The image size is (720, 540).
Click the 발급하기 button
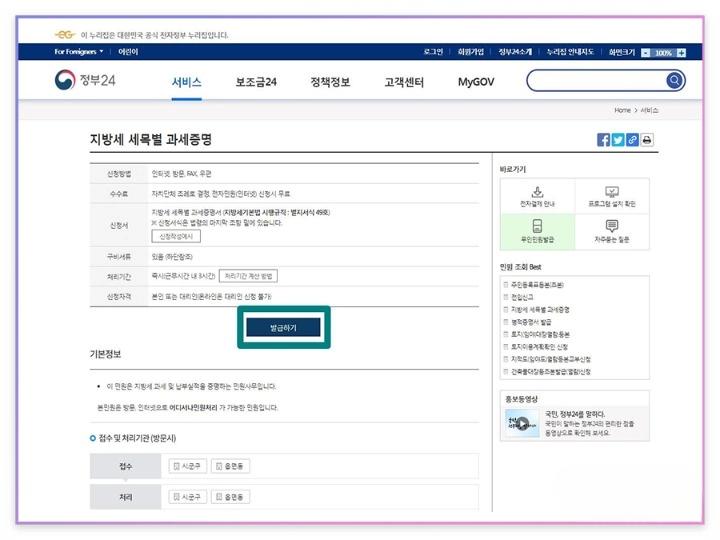click(x=283, y=327)
